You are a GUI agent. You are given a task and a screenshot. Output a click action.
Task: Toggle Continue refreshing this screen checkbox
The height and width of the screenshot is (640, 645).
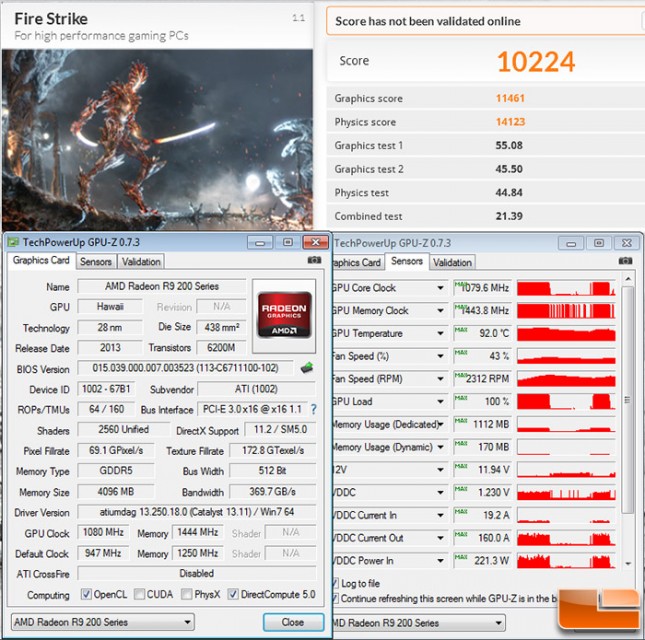pyautogui.click(x=335, y=598)
